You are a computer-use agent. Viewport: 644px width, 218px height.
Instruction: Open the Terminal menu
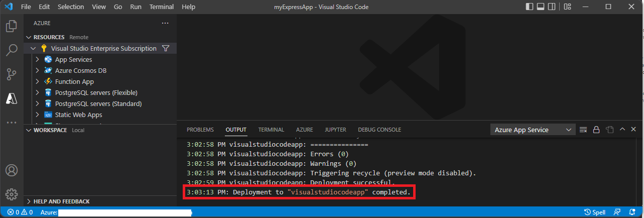point(162,7)
